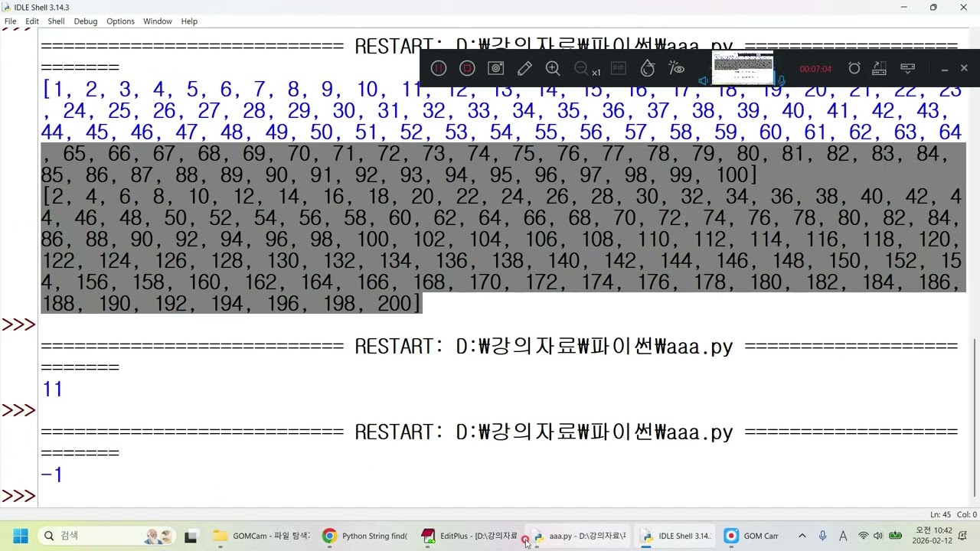Open the volume tray icon
The width and height of the screenshot is (980, 551).
coord(878,536)
